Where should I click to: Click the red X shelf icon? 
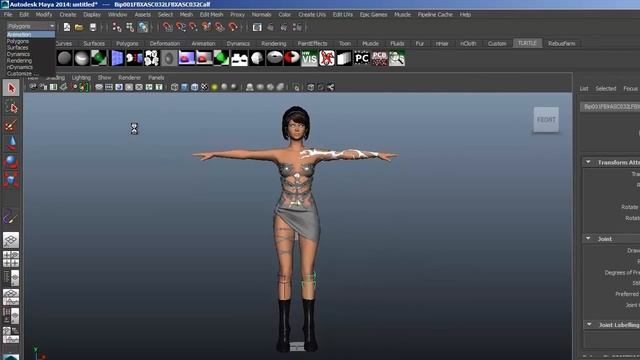(327, 58)
